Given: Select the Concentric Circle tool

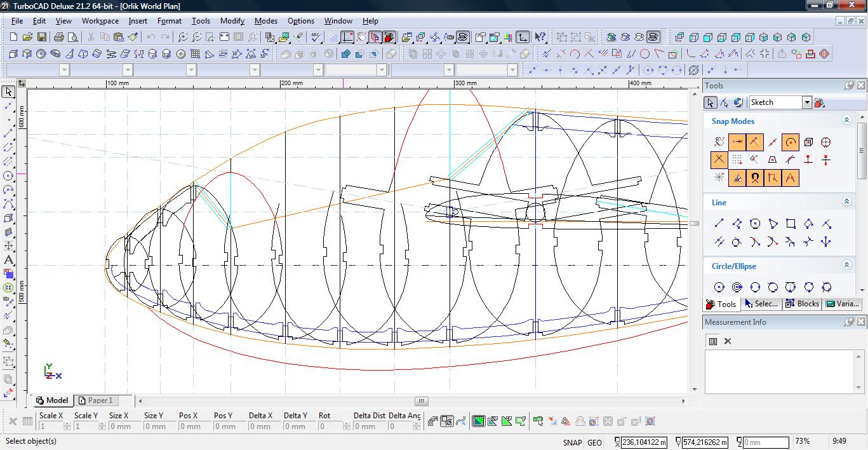Looking at the screenshot, I should [737, 287].
